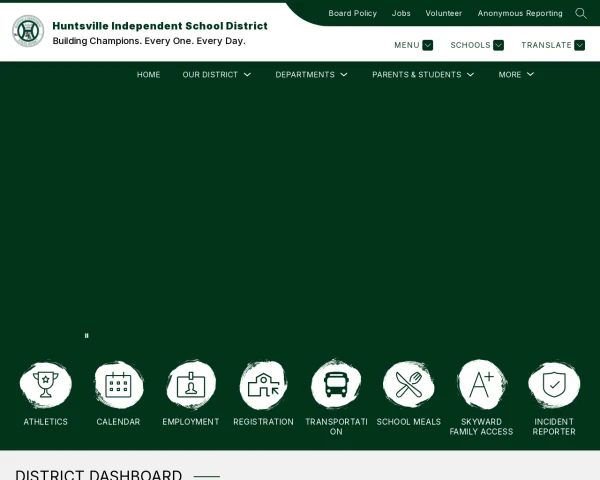Expand the SCHOOLS dropdown
The image size is (600, 480).
point(498,45)
